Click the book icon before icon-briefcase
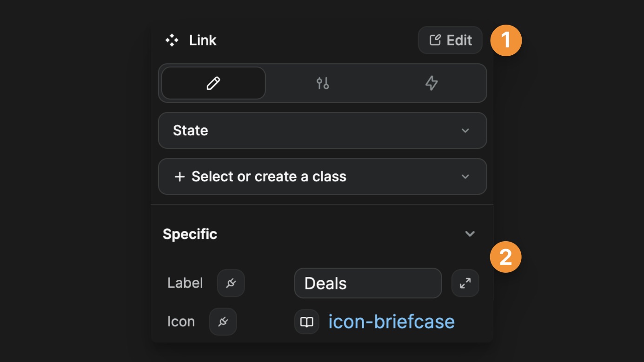This screenshot has height=362, width=644. [x=306, y=321]
